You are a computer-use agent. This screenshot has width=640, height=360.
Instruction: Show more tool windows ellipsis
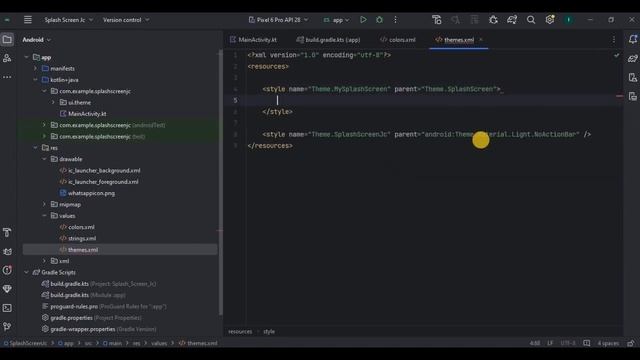click(x=7, y=77)
